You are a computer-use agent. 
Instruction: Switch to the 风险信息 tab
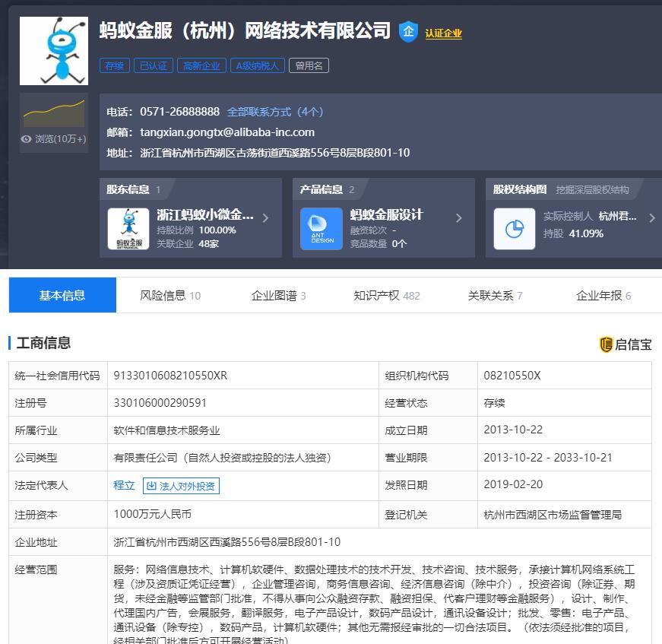tap(170, 295)
